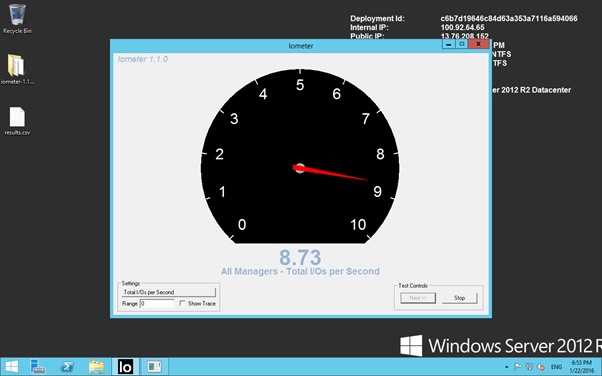Maximize the Iometer gauge window
The width and height of the screenshot is (602, 376).
(x=462, y=44)
